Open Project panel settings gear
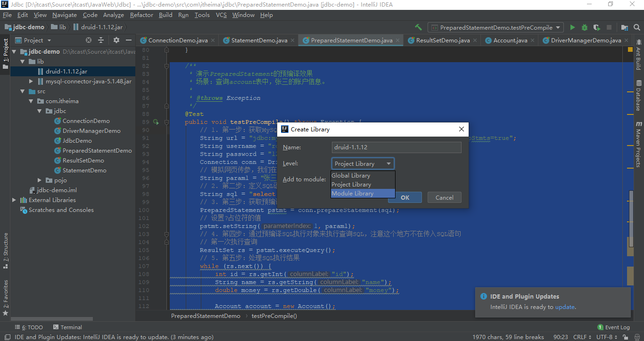Image resolution: width=644 pixels, height=341 pixels. tap(116, 41)
